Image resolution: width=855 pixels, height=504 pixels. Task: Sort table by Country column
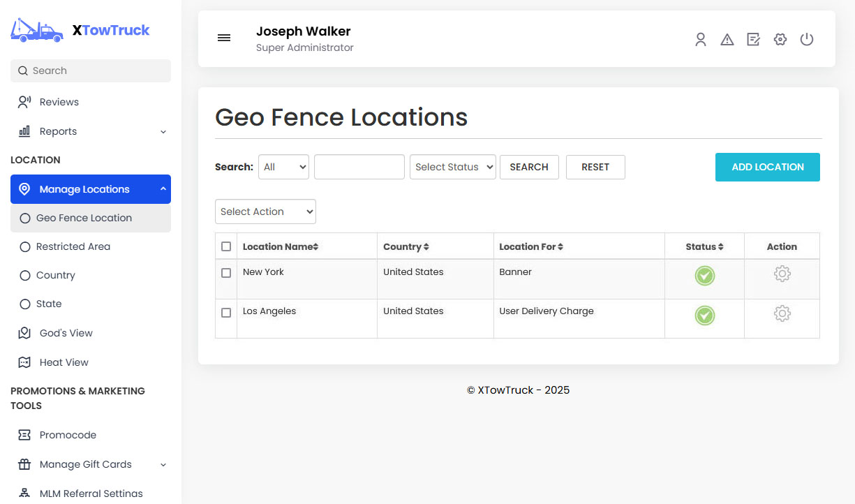(x=406, y=246)
